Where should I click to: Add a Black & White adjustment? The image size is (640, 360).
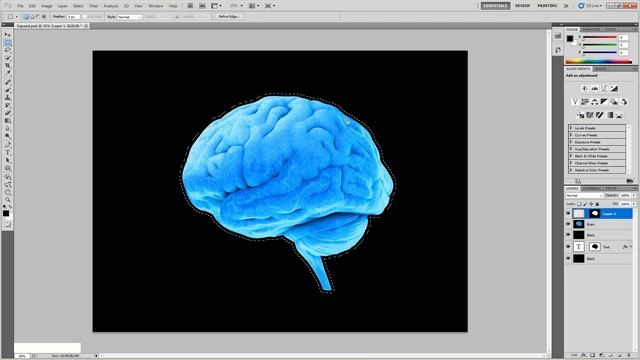604,102
